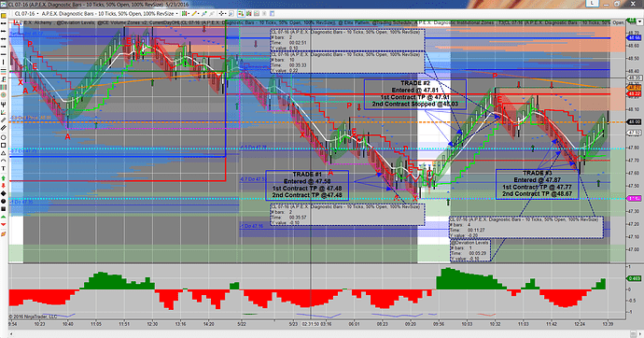Select the red arrow down marker tool

[x=4, y=186]
